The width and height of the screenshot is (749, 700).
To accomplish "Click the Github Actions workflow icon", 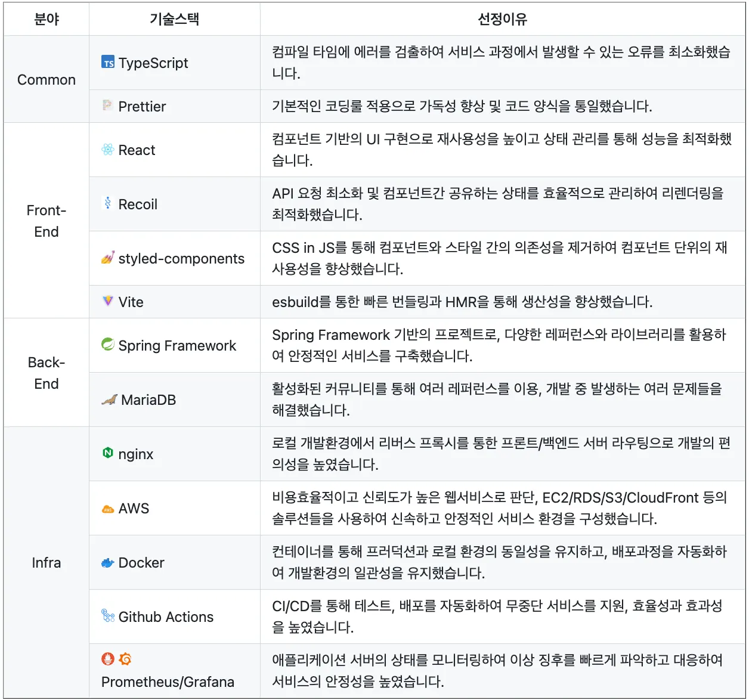I will tap(108, 615).
